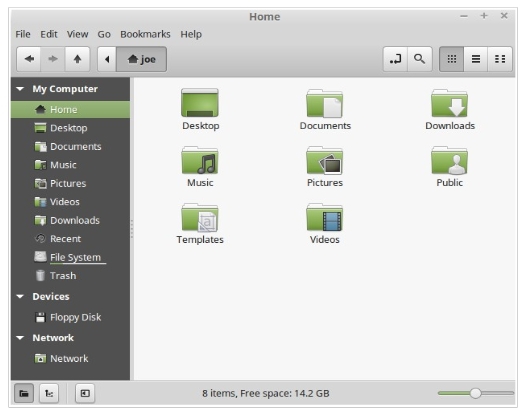This screenshot has width=522, height=414.
Task: Open the Bookmarks menu
Action: click(x=145, y=34)
